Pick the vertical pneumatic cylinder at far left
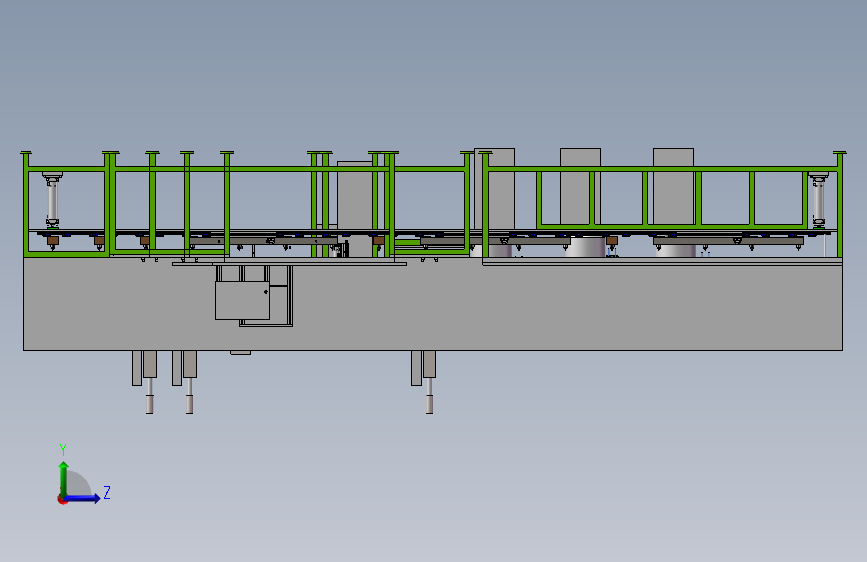This screenshot has width=867, height=562. 53,200
